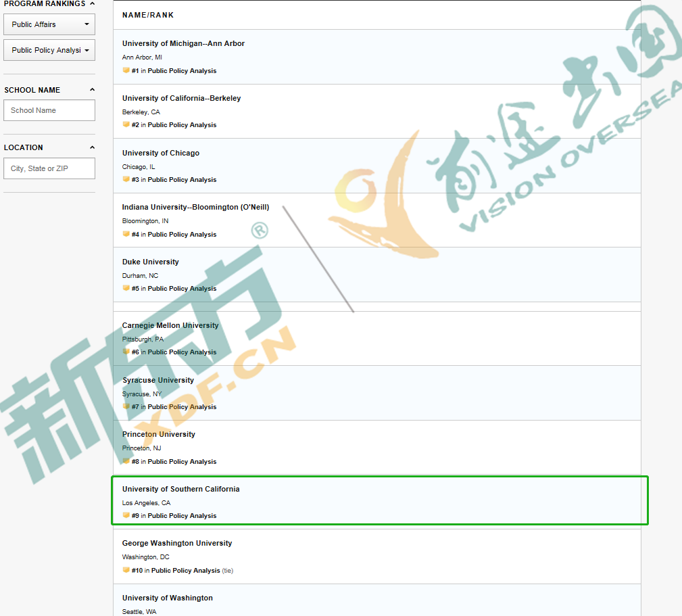Click '#5 in Public Policy Analysis' text
Screen dimensions: 682x616
point(174,289)
